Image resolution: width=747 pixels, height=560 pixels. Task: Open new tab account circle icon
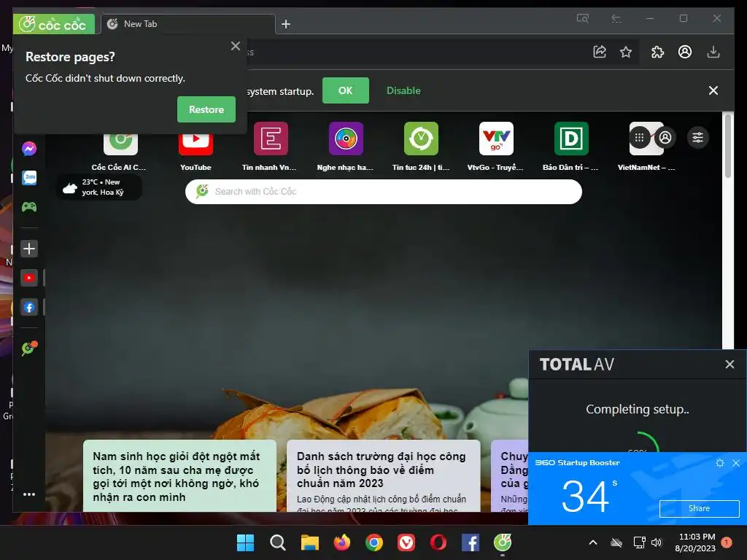pyautogui.click(x=665, y=138)
